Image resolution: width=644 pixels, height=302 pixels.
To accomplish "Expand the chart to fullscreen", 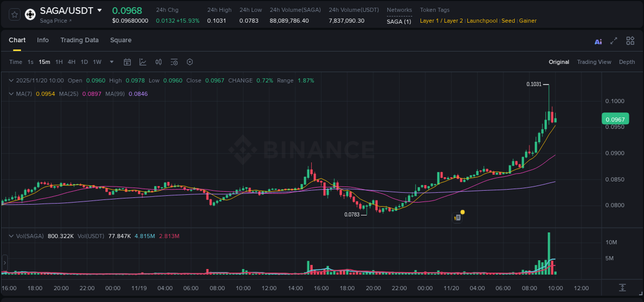I will pyautogui.click(x=613, y=41).
